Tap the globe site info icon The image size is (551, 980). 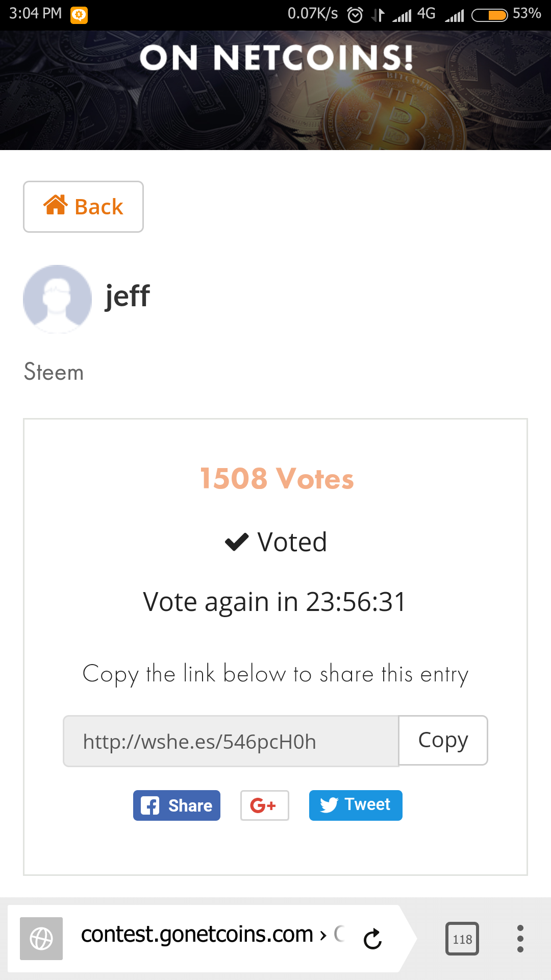pos(41,939)
